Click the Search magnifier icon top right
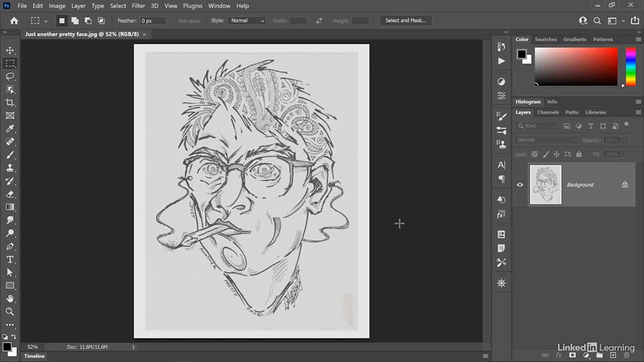The image size is (644, 362). coord(597,21)
